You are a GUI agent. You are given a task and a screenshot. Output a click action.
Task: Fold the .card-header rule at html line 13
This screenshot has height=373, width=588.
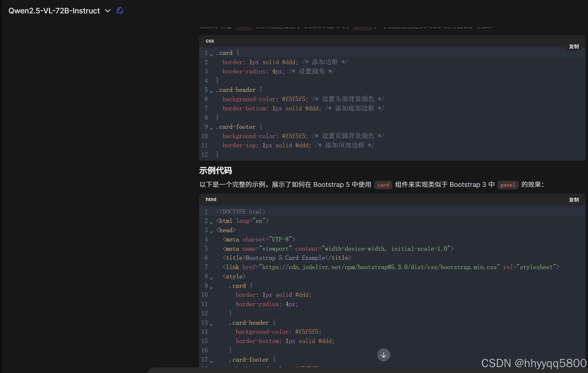[211, 324]
